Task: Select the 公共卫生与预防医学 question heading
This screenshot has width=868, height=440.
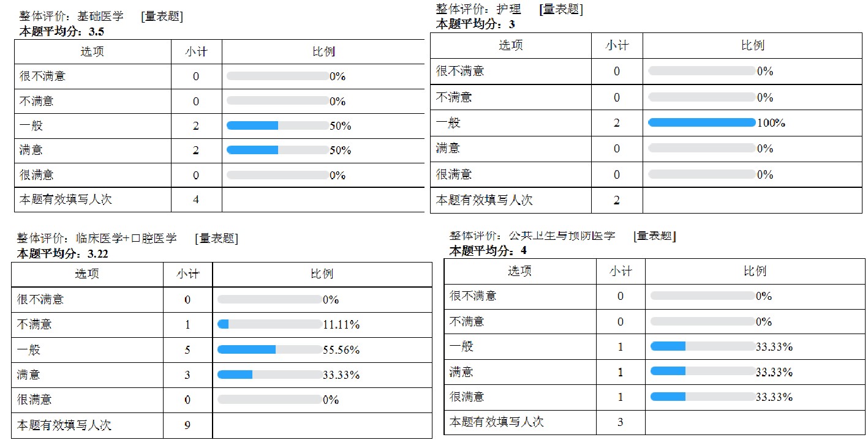Action: pyautogui.click(x=532, y=236)
